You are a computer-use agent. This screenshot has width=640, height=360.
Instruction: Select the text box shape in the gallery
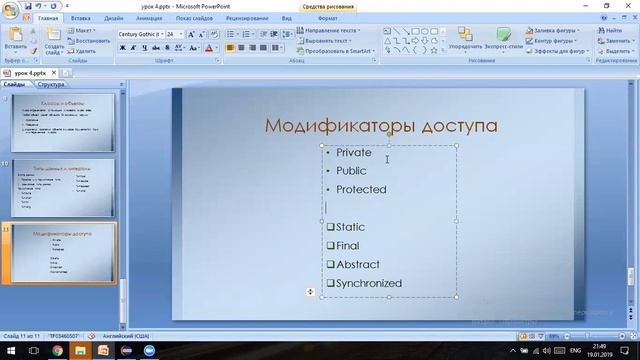387,31
